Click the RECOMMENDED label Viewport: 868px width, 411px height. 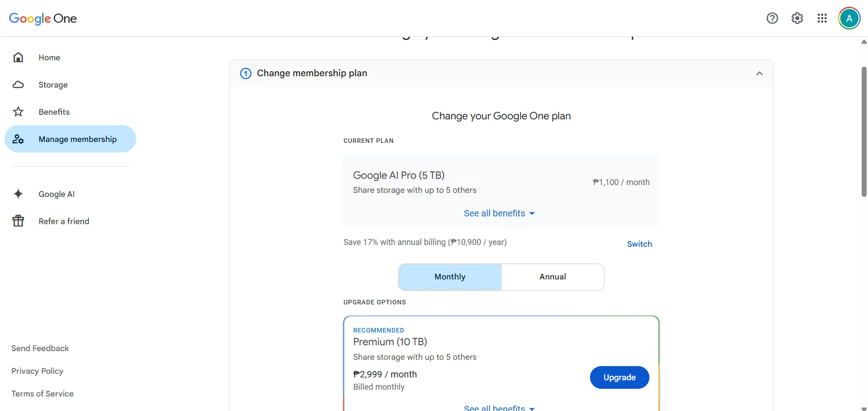tap(379, 330)
